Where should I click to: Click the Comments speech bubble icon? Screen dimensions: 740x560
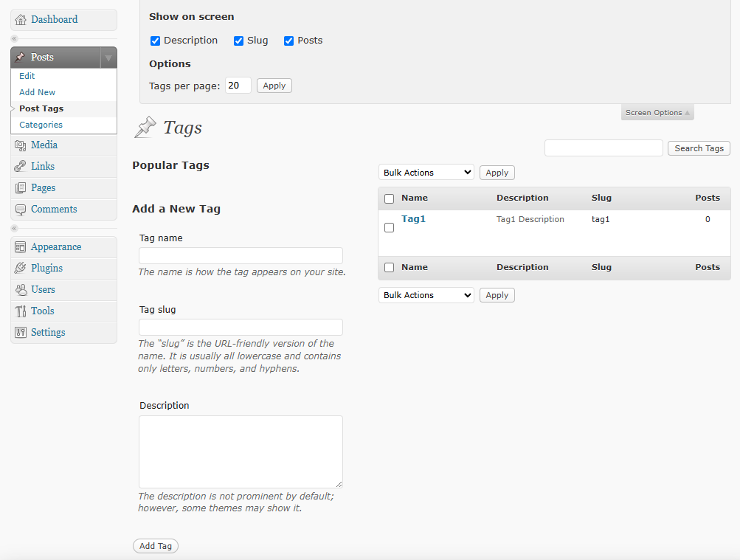[x=21, y=210]
